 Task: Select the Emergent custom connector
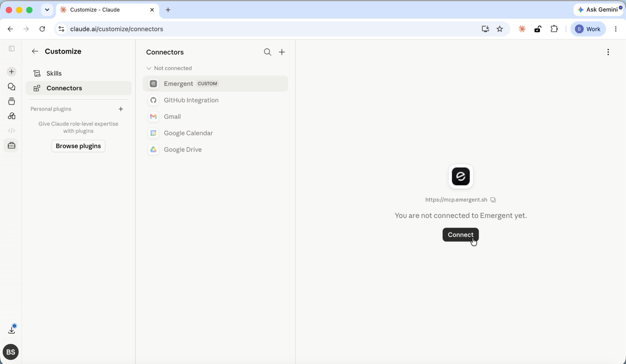pyautogui.click(x=215, y=84)
